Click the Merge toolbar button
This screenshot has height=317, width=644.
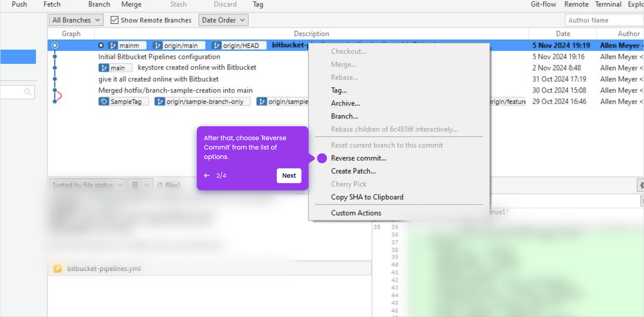(131, 4)
